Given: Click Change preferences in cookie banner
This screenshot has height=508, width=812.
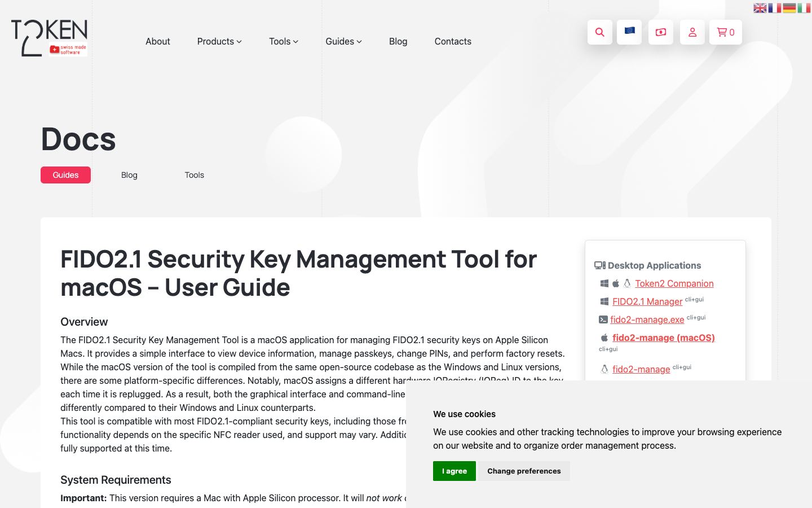Looking at the screenshot, I should point(524,471).
